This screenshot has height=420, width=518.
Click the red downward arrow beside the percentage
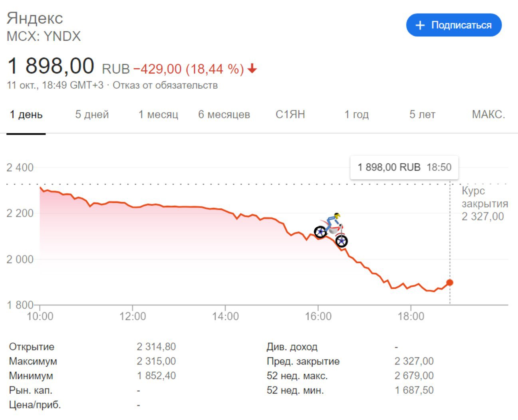tap(252, 69)
